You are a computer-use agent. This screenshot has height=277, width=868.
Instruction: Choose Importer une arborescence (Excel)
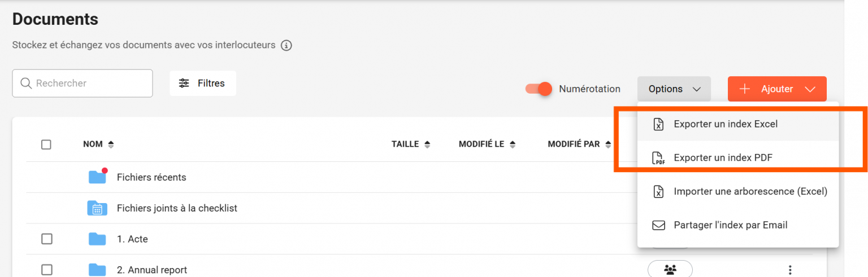750,191
